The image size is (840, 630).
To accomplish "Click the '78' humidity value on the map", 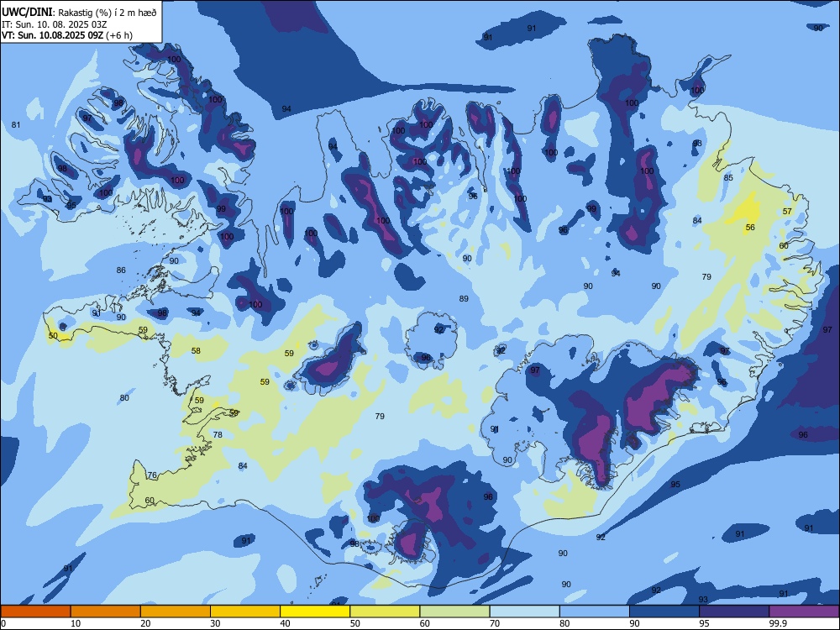I will [x=218, y=434].
